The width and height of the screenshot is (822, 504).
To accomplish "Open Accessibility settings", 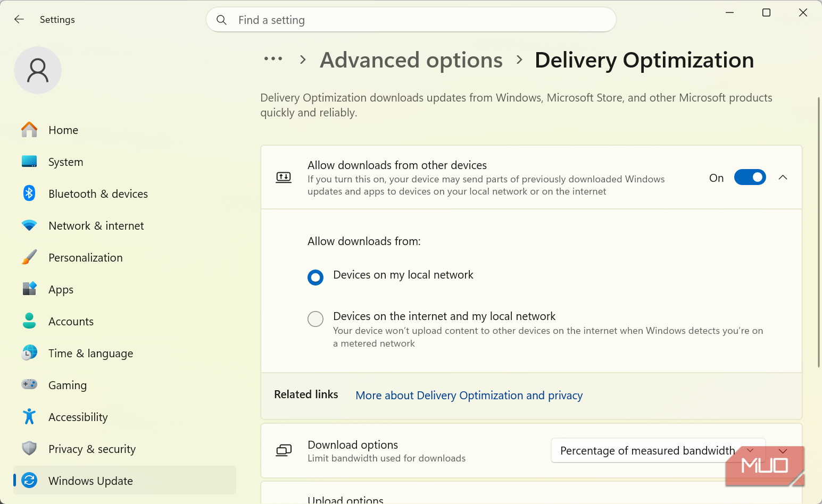I will coord(125,417).
